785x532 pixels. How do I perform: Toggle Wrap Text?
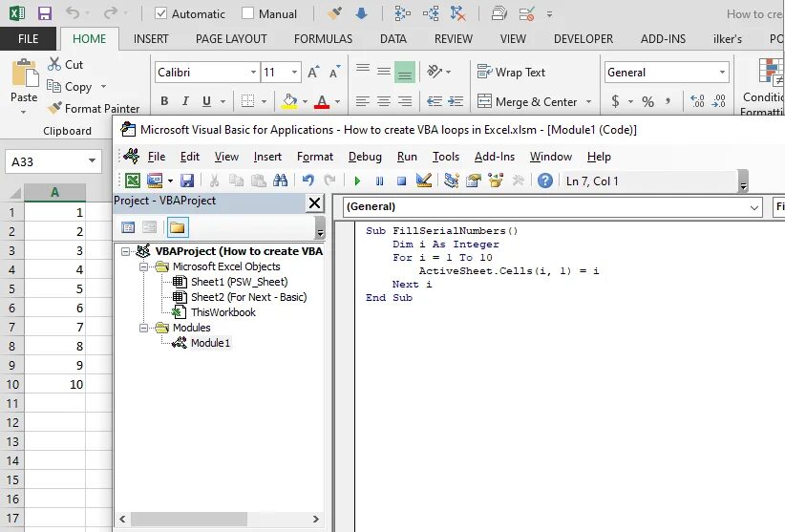[511, 72]
